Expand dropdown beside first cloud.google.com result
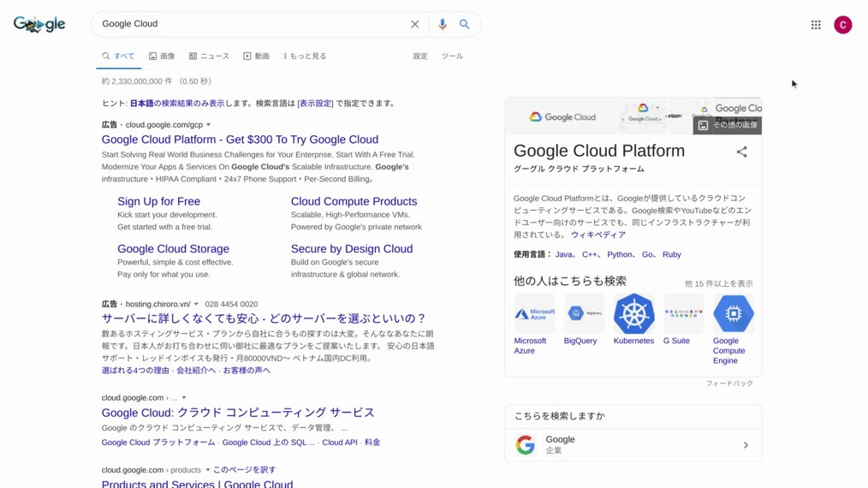Screen dimensions: 868x488 click(x=184, y=398)
